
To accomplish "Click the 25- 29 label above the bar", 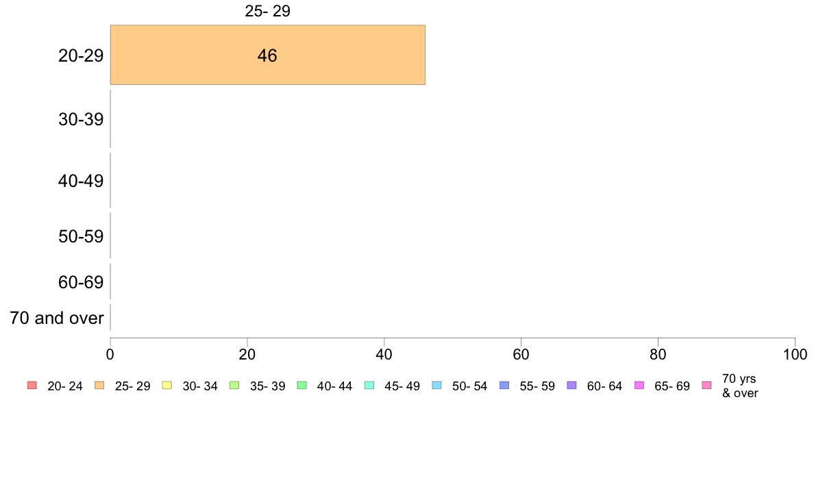I will coord(267,11).
